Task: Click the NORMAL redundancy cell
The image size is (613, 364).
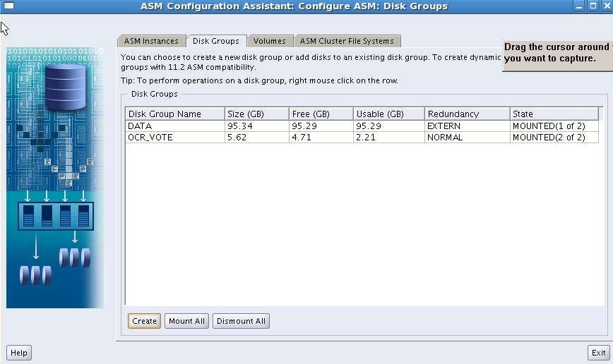Action: tap(468, 137)
